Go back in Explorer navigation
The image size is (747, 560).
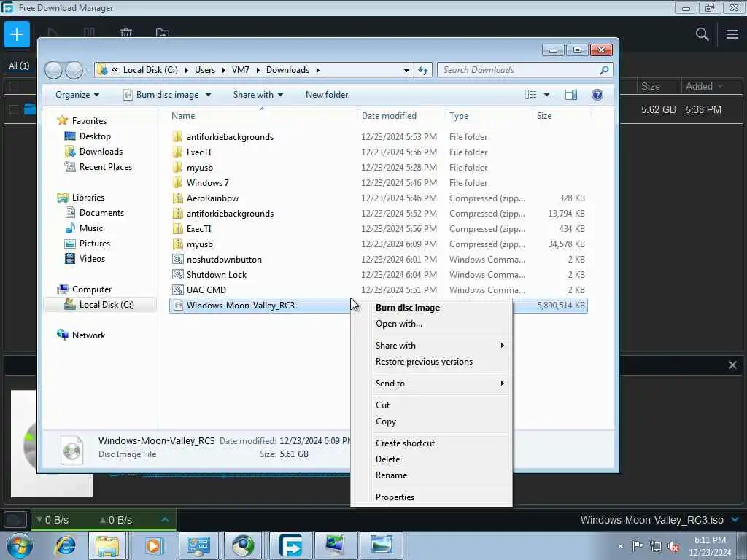(x=53, y=70)
